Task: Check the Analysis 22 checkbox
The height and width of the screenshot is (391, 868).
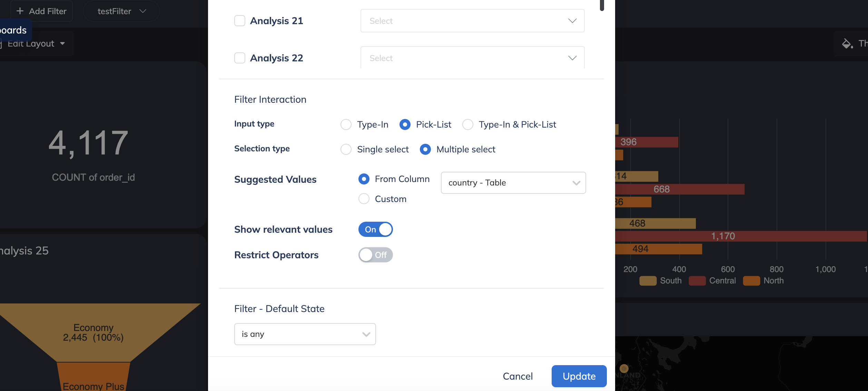Action: [240, 58]
